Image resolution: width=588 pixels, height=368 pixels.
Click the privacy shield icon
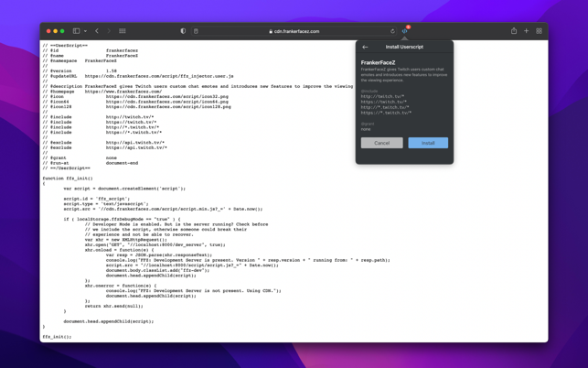point(183,31)
